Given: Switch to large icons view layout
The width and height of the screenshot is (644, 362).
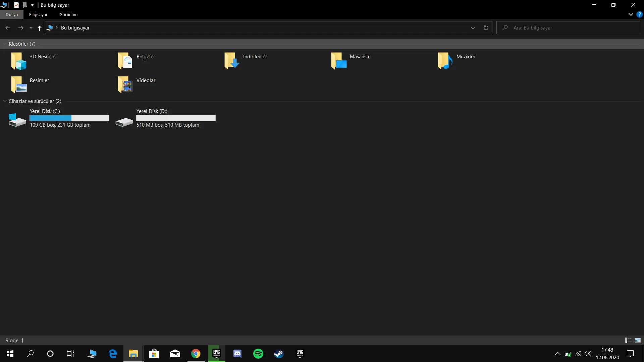Looking at the screenshot, I should (x=638, y=340).
